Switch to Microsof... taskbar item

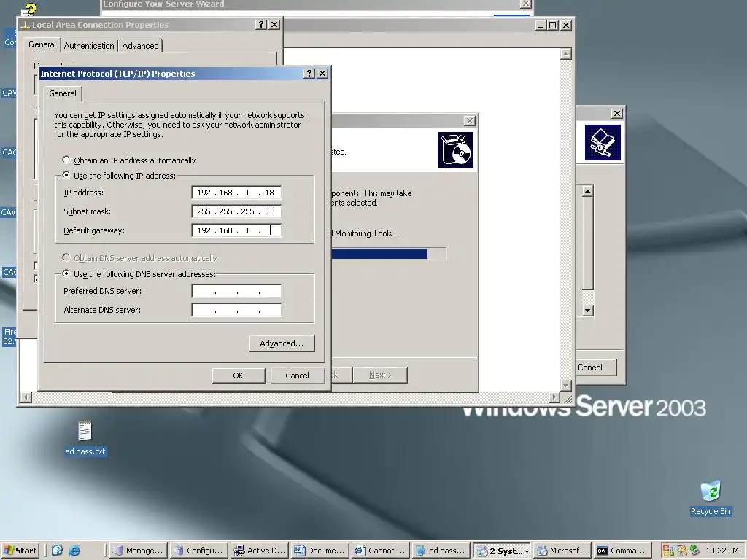(x=563, y=551)
